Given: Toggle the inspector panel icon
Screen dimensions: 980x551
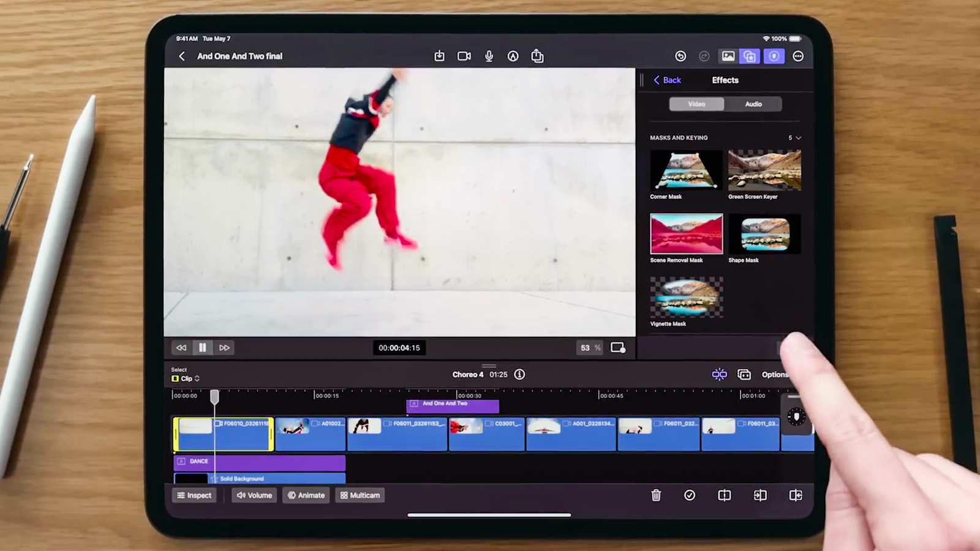Looking at the screenshot, I should click(774, 56).
